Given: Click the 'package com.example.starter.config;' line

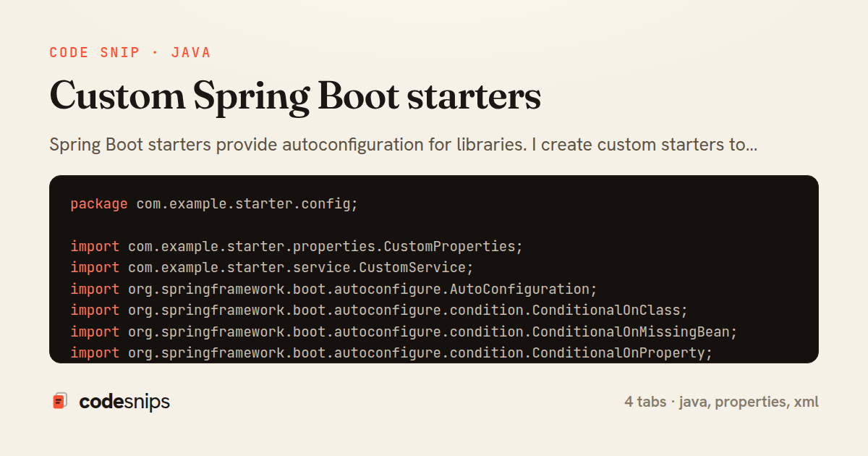Looking at the screenshot, I should pyautogui.click(x=214, y=204).
